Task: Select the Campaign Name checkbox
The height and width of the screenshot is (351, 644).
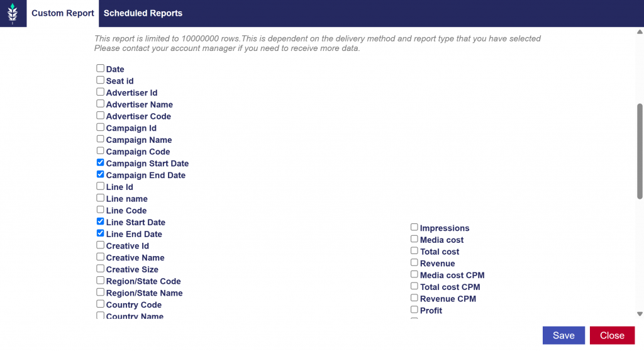Action: [100, 139]
